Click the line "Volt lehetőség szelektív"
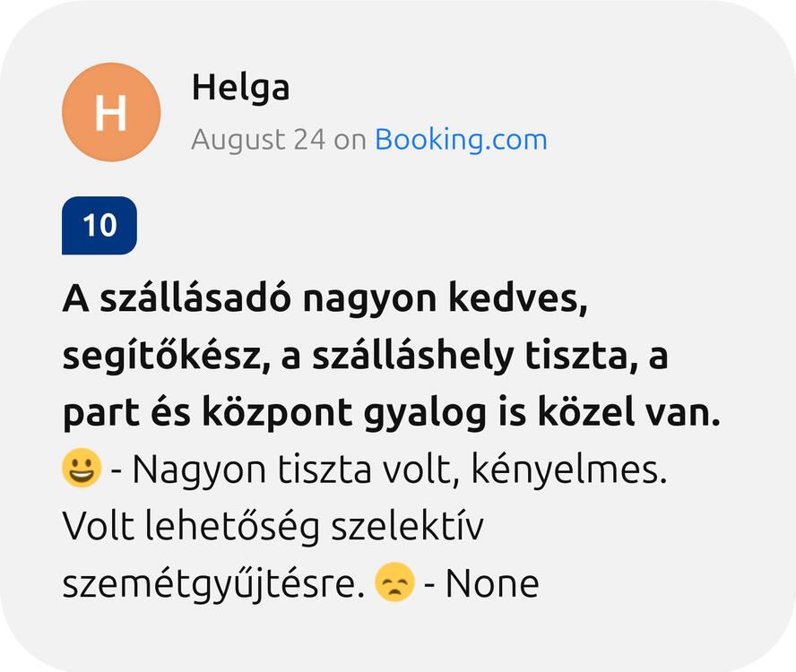Viewport: 796px width, 672px height. point(273,527)
